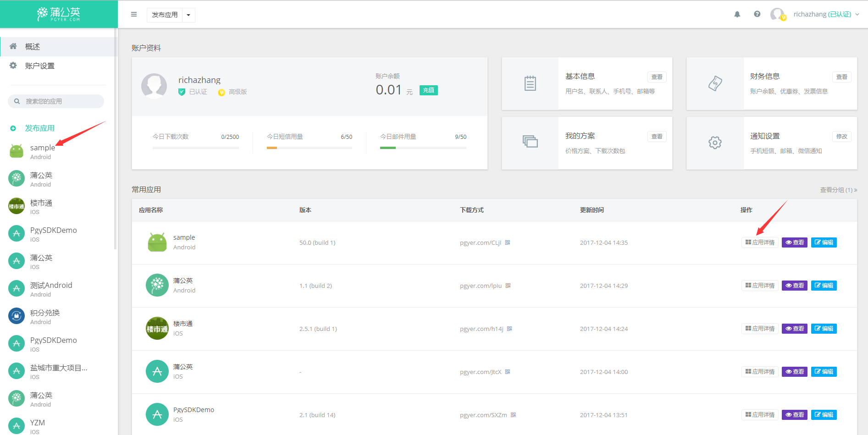Expand the richazhang user menu chevron
The height and width of the screenshot is (435, 868).
(857, 14)
